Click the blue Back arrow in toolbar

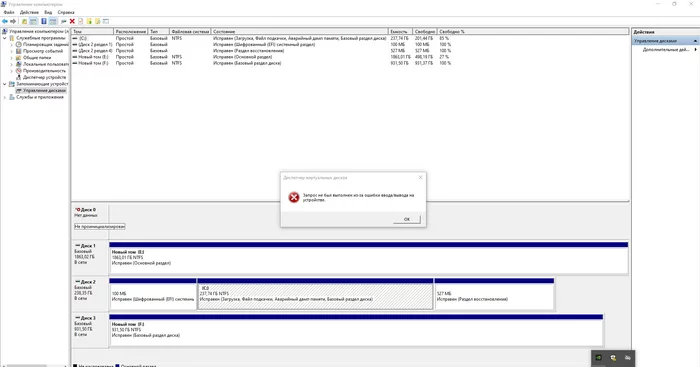pos(5,21)
